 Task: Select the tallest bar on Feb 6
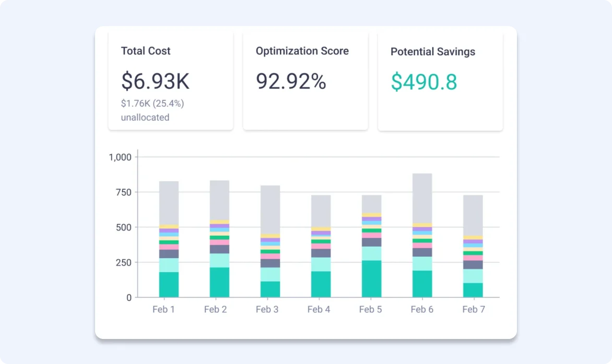pyautogui.click(x=422, y=235)
